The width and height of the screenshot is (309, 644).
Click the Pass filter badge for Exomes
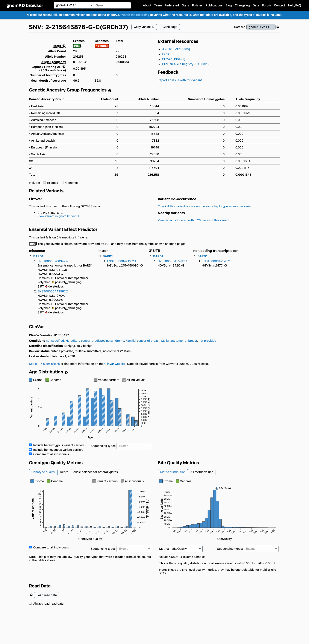coord(77,46)
